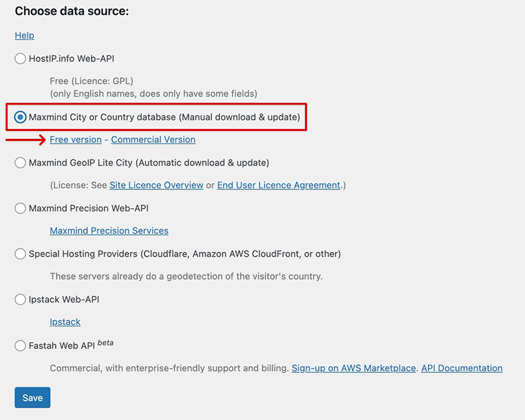Open Maxmind Precision Services link

click(x=109, y=231)
